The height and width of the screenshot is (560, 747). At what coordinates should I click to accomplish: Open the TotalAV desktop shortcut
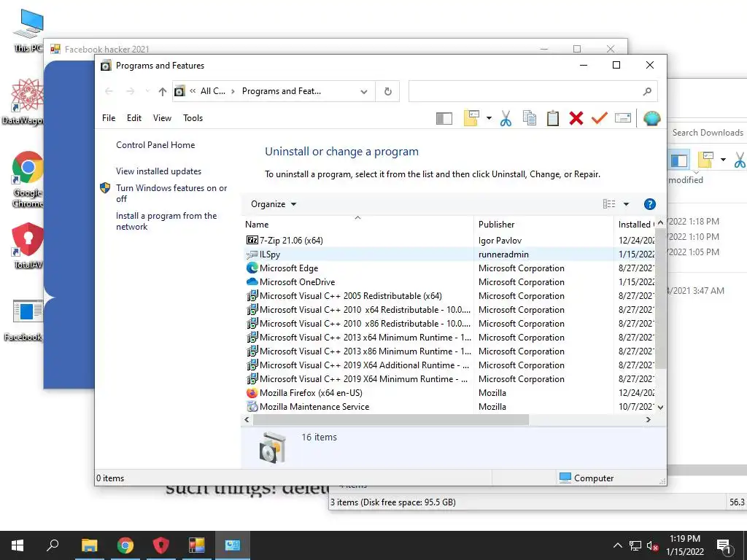pyautogui.click(x=28, y=246)
